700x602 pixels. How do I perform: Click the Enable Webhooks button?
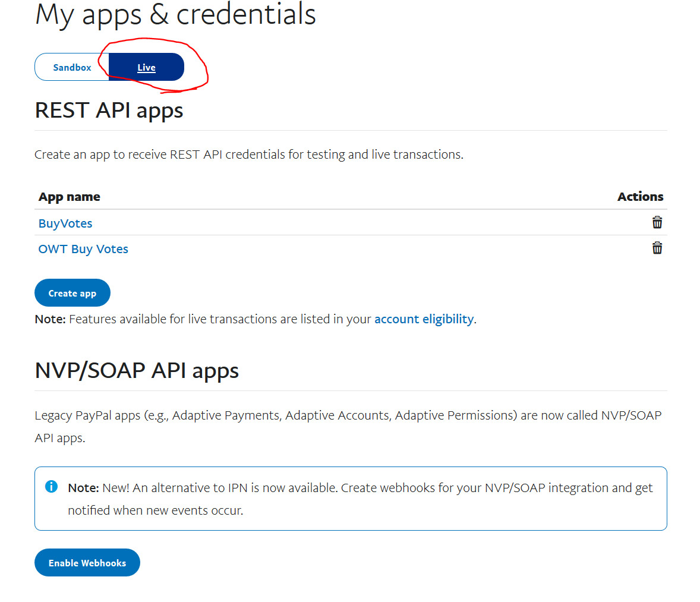pyautogui.click(x=87, y=563)
